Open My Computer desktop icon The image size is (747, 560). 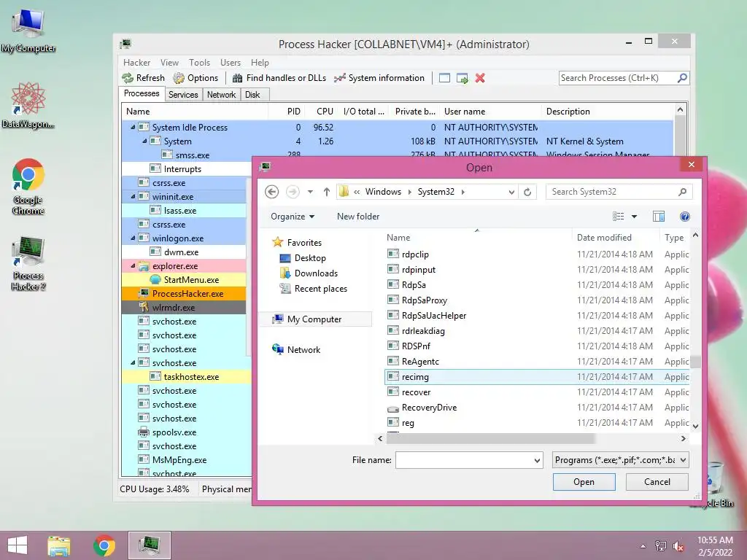28,31
